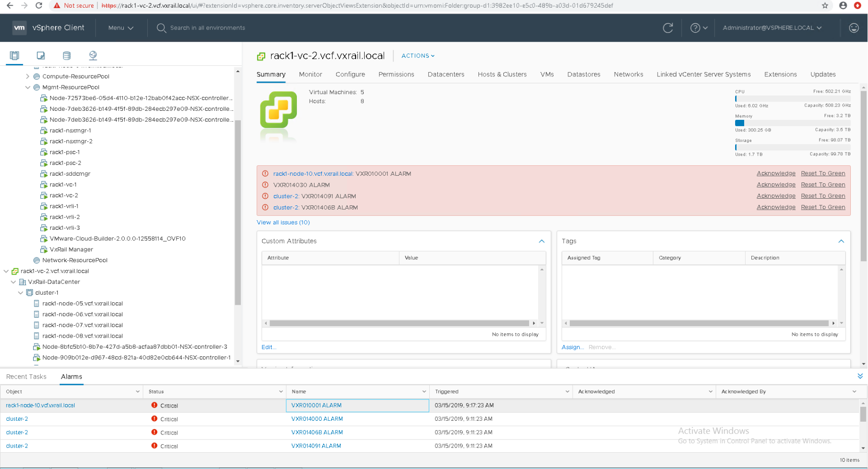Image resolution: width=868 pixels, height=469 pixels.
Task: Click the CPU usage bar
Action: [x=792, y=98]
